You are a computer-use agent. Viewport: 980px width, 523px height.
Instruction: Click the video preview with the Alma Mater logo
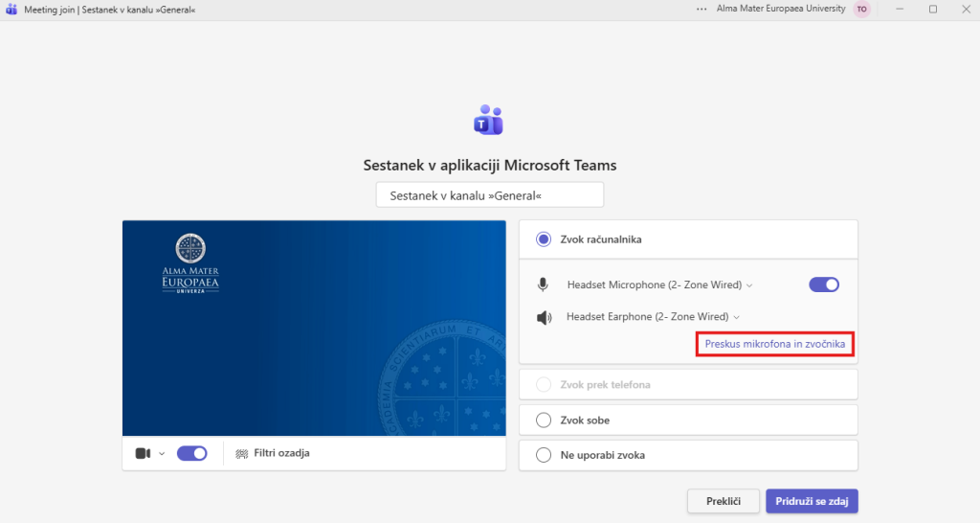click(x=314, y=328)
